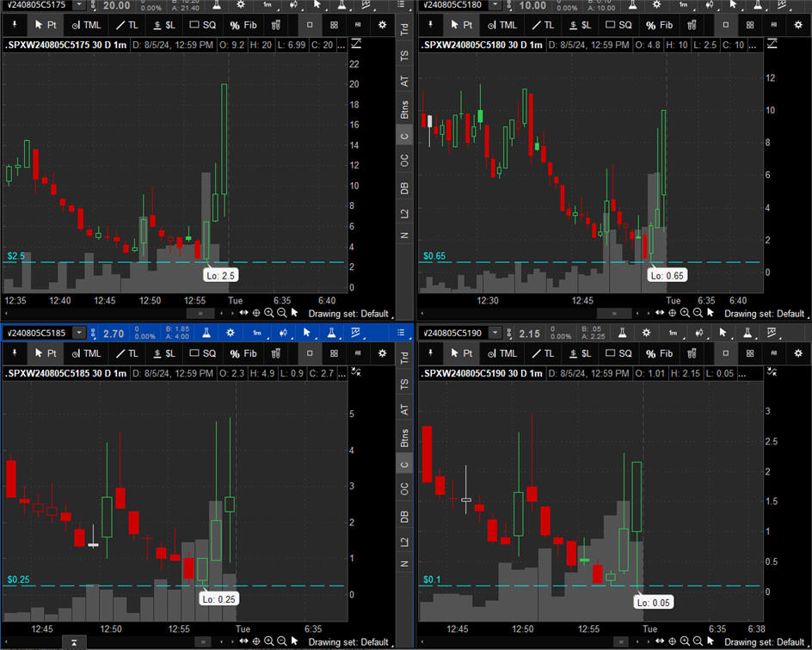Zoom in on the C5180 chart
This screenshot has height=650, width=812.
click(685, 313)
